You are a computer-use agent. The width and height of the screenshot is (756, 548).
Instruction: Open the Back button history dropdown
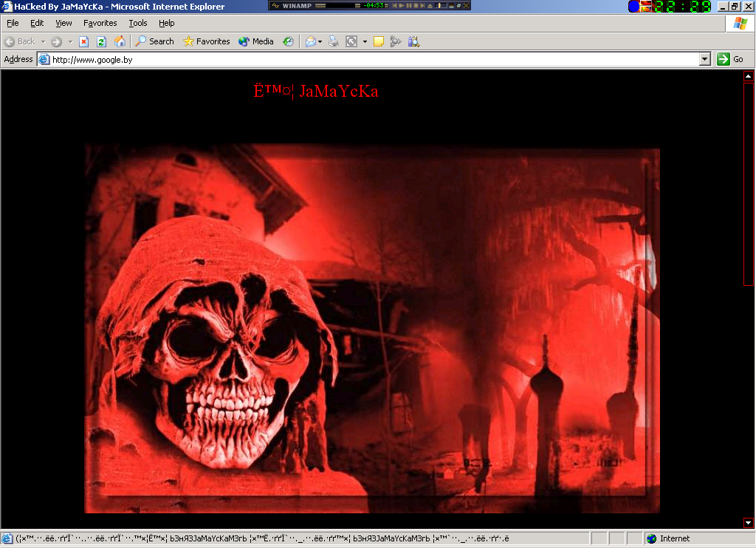pos(43,41)
